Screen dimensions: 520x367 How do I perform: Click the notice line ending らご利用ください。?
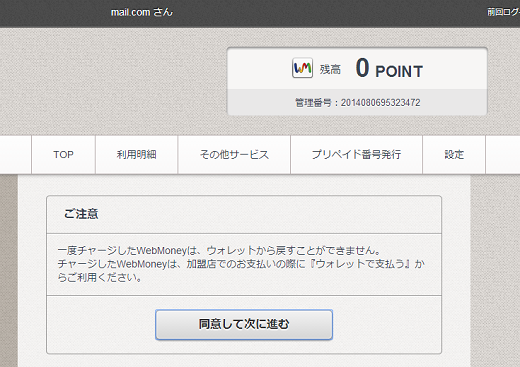pyautogui.click(x=100, y=277)
